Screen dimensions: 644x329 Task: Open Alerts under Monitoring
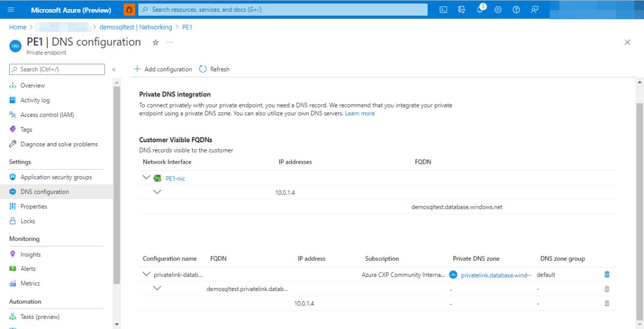[x=28, y=268]
